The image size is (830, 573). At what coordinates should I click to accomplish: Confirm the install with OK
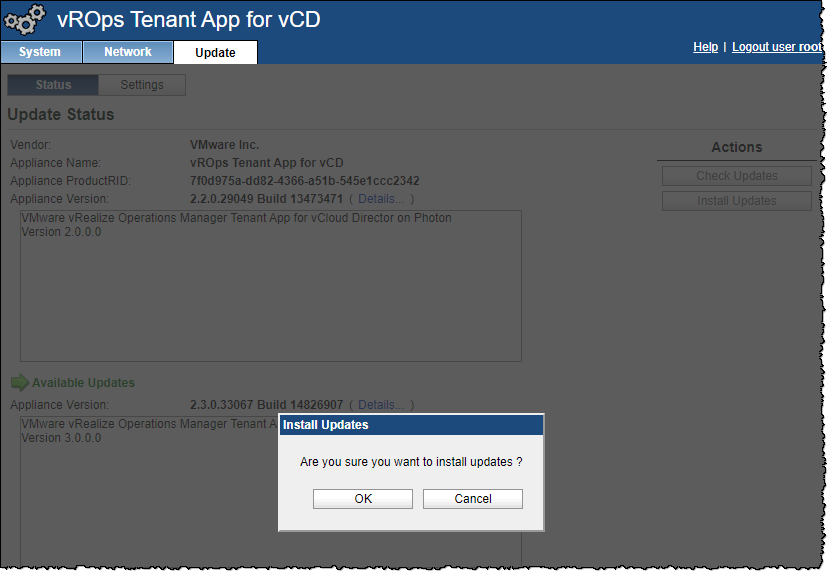point(363,499)
